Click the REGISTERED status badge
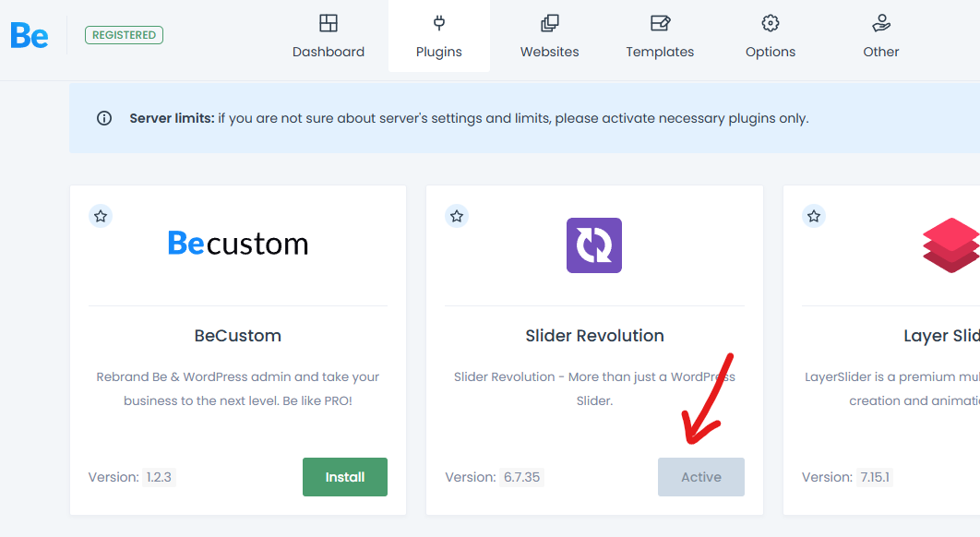This screenshot has height=537, width=980. 124,35
